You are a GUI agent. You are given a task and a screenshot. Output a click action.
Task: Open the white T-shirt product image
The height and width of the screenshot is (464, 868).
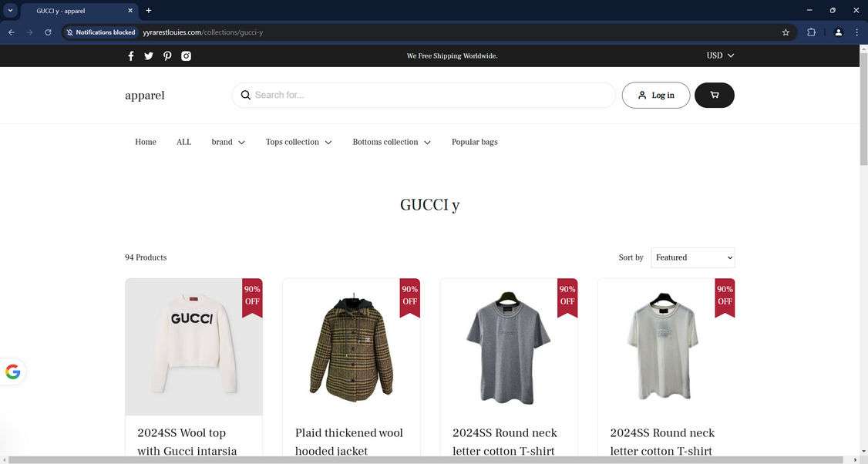[666, 347]
